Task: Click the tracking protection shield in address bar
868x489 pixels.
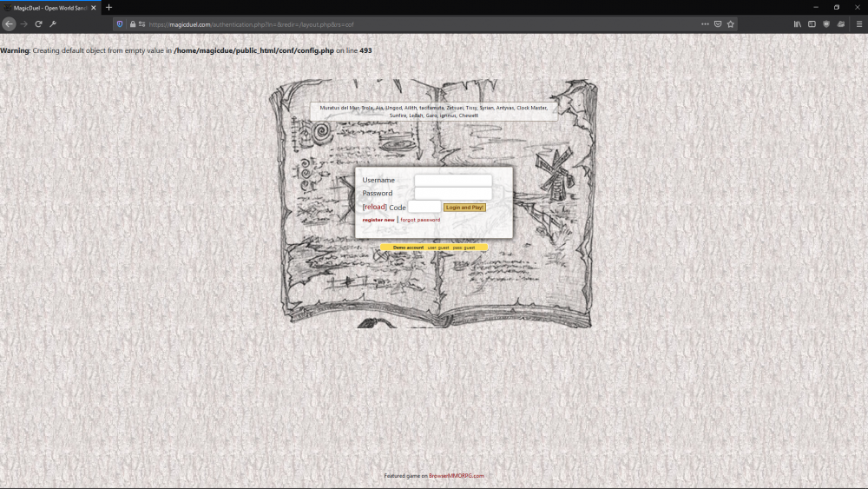Action: [x=120, y=24]
